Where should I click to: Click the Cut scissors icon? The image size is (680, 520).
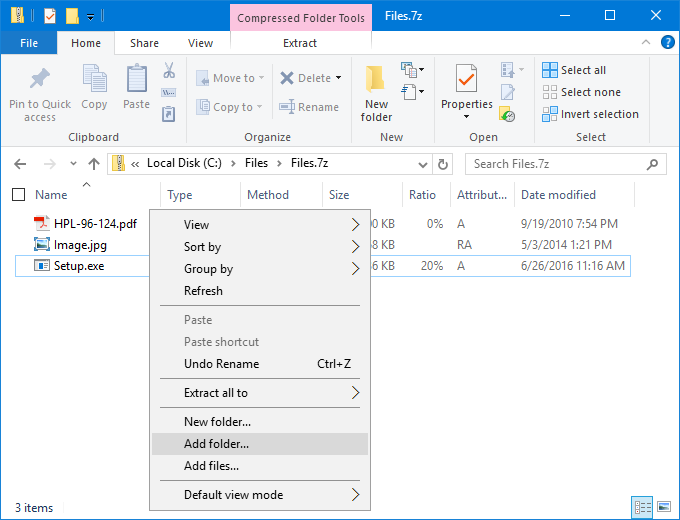169,70
